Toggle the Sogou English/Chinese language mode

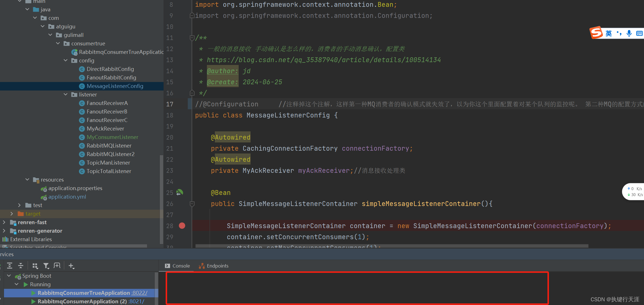609,33
